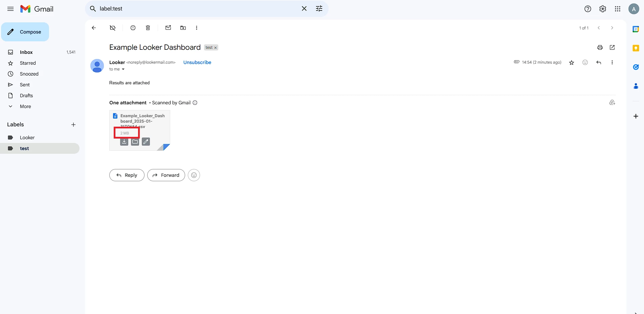Screen dimensions: 644x314
Task: Create new label plus icon
Action: pyautogui.click(x=73, y=125)
